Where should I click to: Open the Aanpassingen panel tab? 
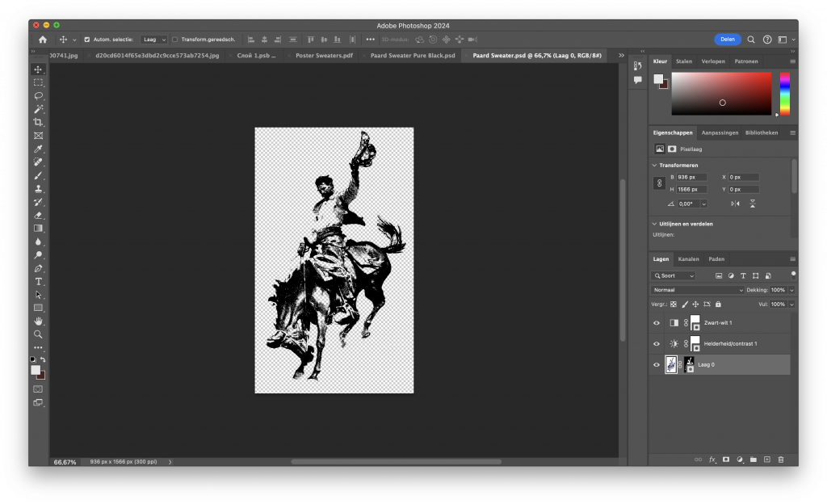click(x=720, y=132)
